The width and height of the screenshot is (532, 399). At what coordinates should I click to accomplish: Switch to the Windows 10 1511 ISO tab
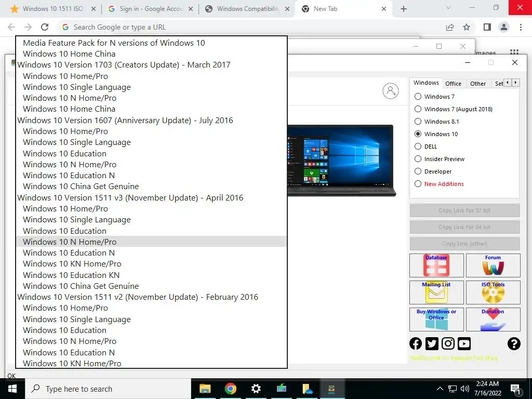tap(52, 9)
